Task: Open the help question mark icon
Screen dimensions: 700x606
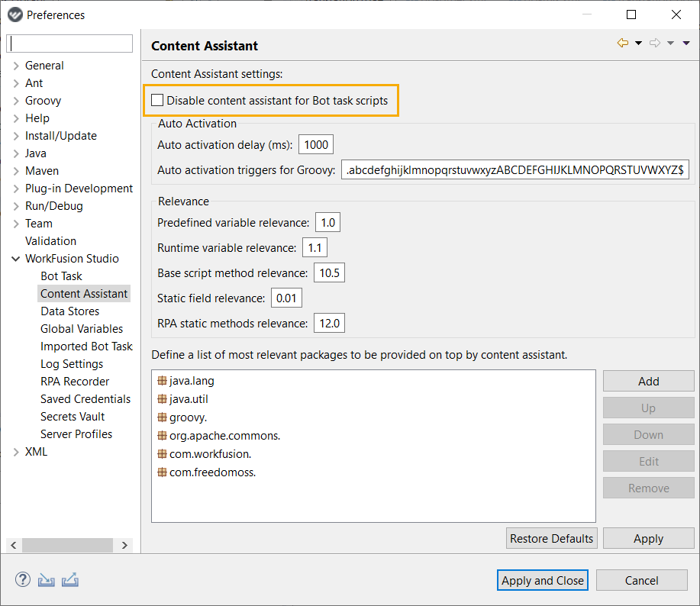Action: coord(23,580)
